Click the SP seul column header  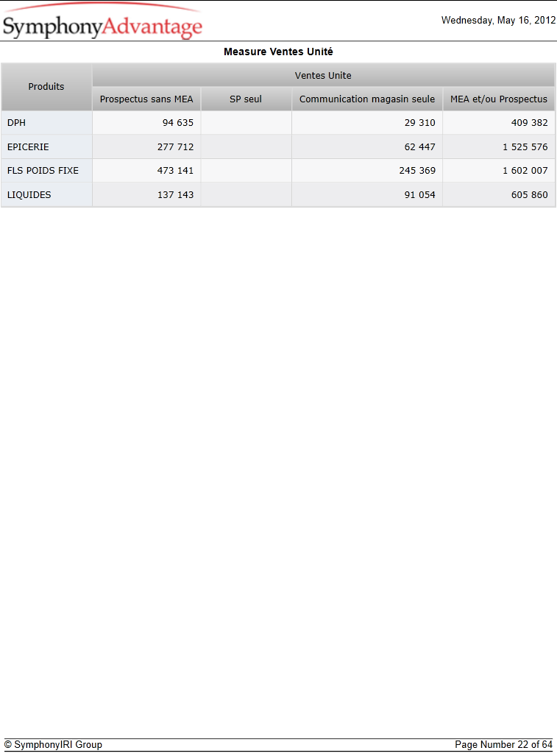click(x=246, y=99)
